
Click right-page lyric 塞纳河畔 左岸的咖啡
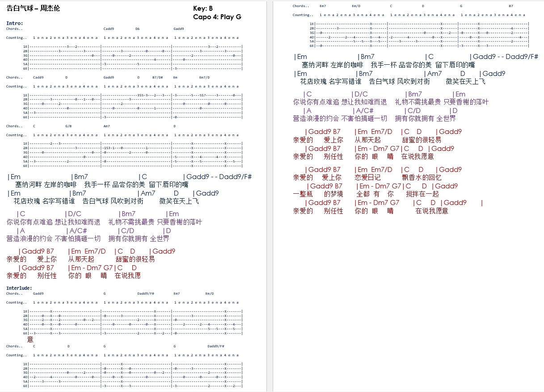(x=332, y=65)
